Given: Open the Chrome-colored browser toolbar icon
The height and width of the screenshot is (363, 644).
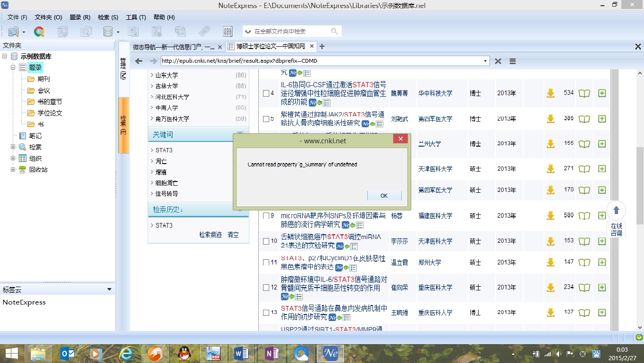Looking at the screenshot, I should coord(39,32).
